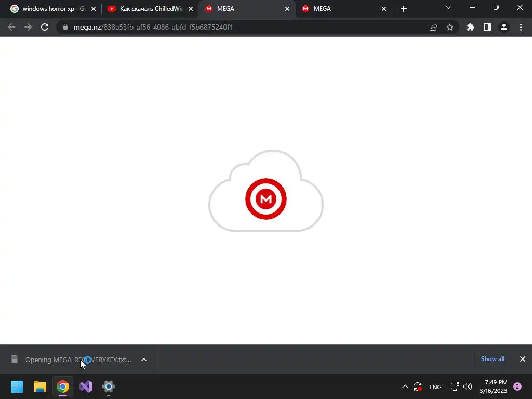Minimize the Chrome window
Image resolution: width=532 pixels, height=399 pixels.
[x=472, y=7]
